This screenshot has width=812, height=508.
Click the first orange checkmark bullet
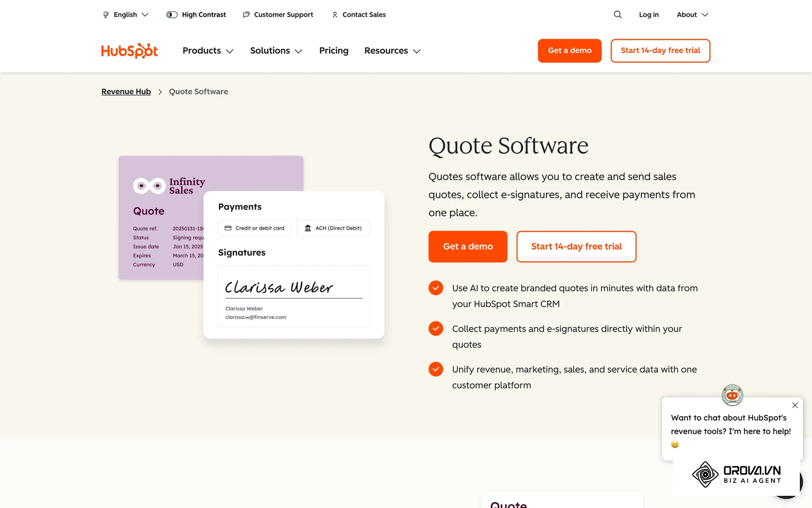pos(435,288)
